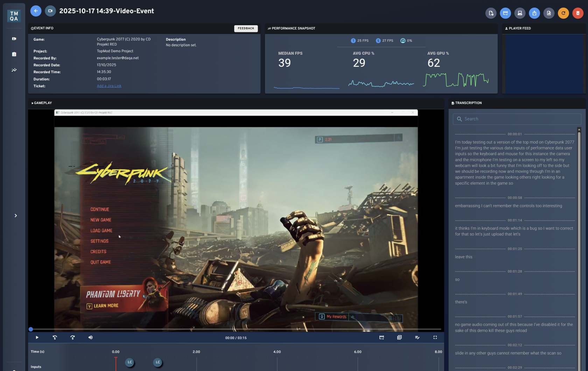Open the video events section in the sidebar
This screenshot has width=588, height=371.
(x=14, y=39)
